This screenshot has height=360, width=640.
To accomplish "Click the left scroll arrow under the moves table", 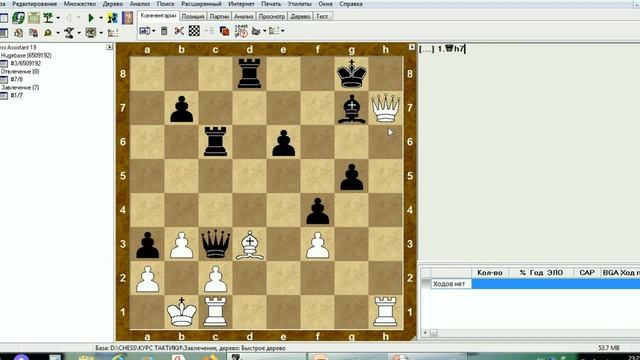I will point(425,333).
